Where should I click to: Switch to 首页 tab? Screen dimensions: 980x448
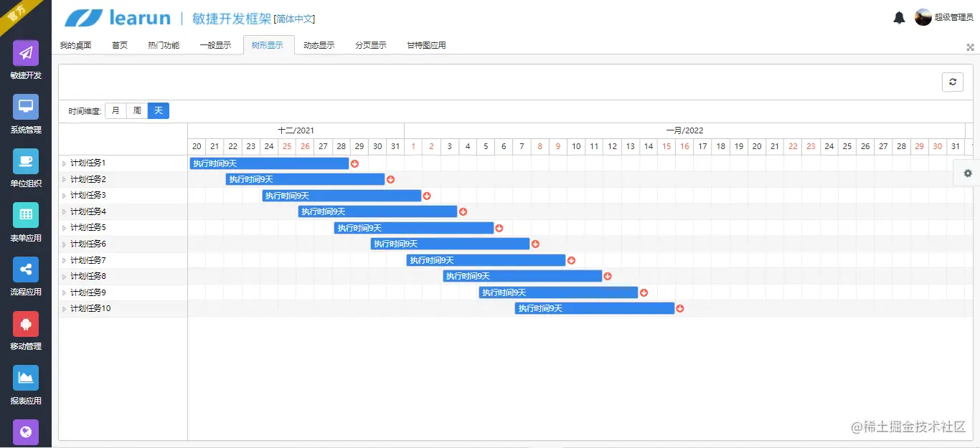pyautogui.click(x=120, y=45)
